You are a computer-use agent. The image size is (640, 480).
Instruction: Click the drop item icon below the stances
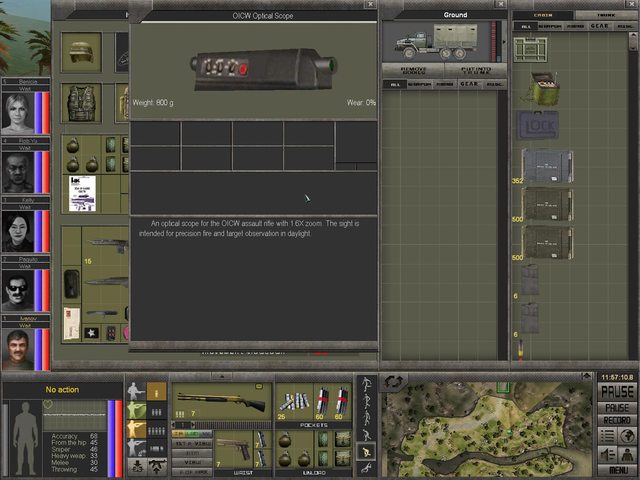pyautogui.click(x=138, y=466)
